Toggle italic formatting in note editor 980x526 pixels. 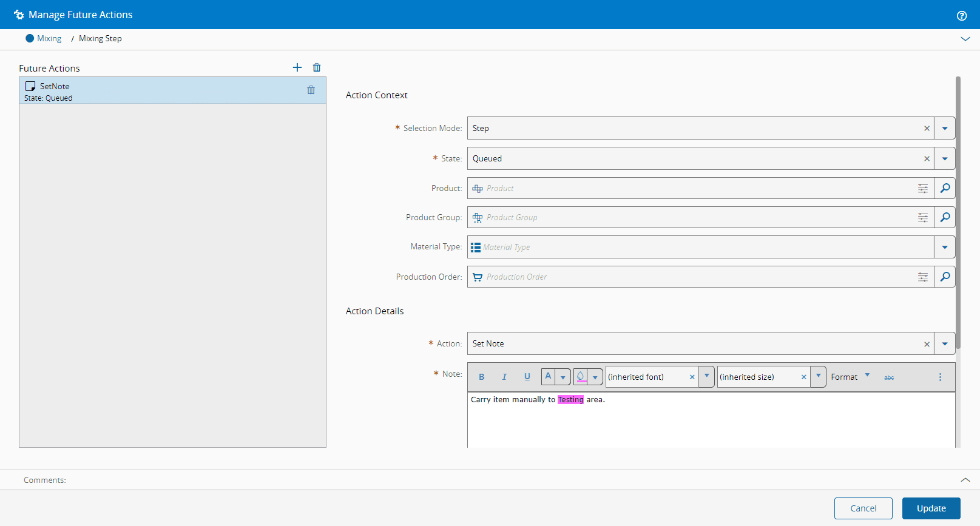tap(504, 377)
